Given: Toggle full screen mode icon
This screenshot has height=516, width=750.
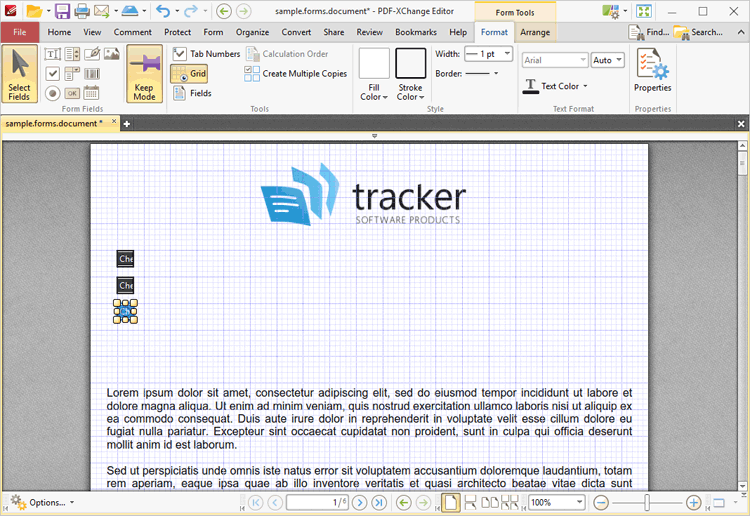Looking at the screenshot, I should (x=644, y=11).
